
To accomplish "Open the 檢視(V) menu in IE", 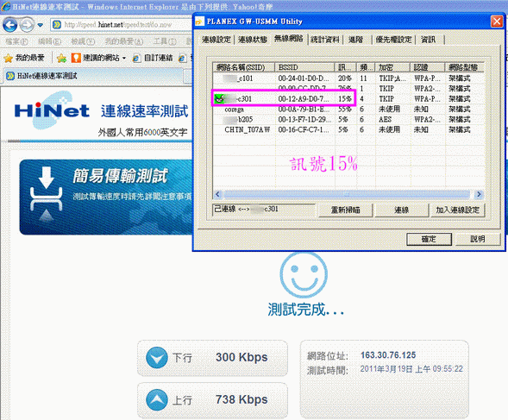I will click(83, 41).
